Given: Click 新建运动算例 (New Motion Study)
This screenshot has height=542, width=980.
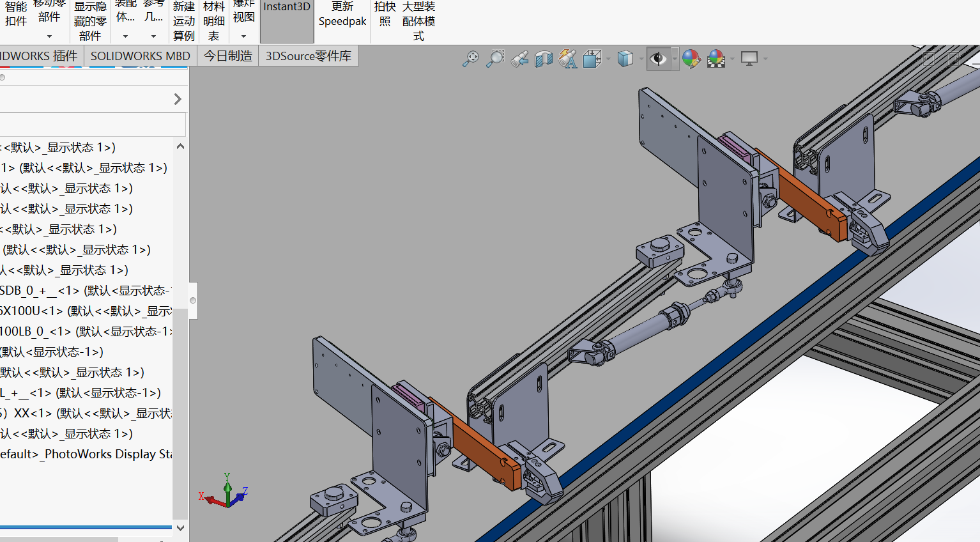Looking at the screenshot, I should pyautogui.click(x=184, y=21).
